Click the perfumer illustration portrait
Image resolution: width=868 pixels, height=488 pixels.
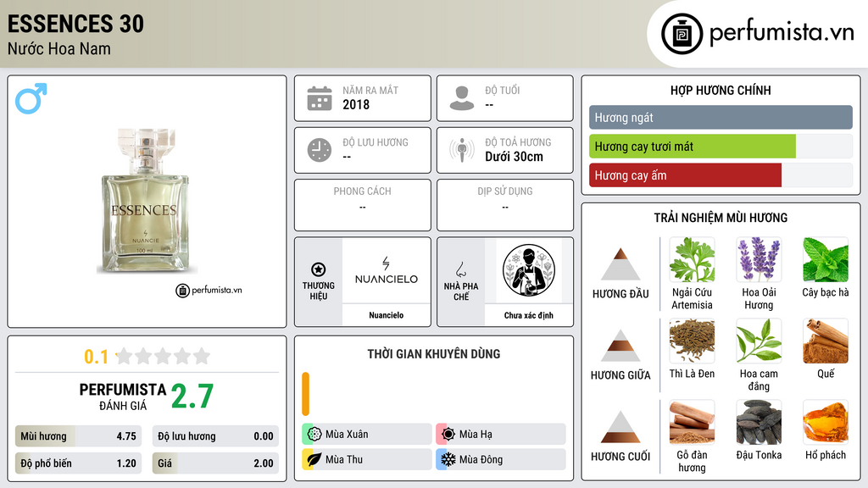529,270
